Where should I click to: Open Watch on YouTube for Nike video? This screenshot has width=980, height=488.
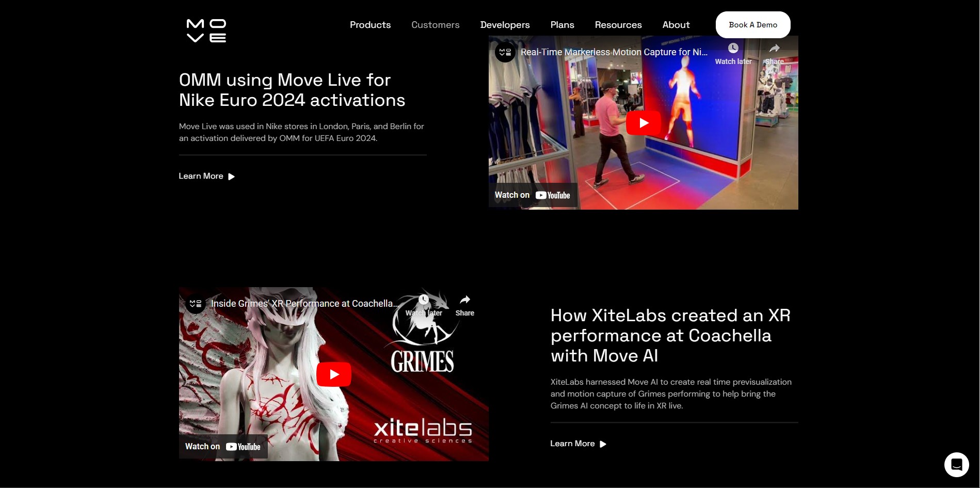point(533,195)
